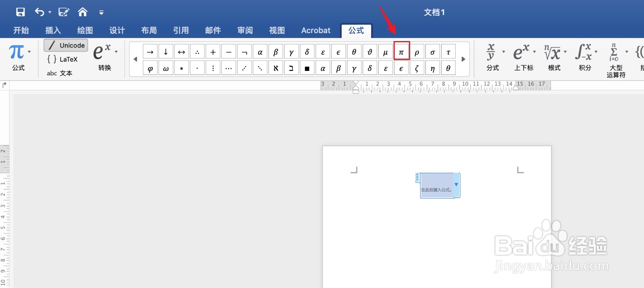Insert an equation with the π 公式 button
The width and height of the screenshot is (644, 288).
click(17, 57)
